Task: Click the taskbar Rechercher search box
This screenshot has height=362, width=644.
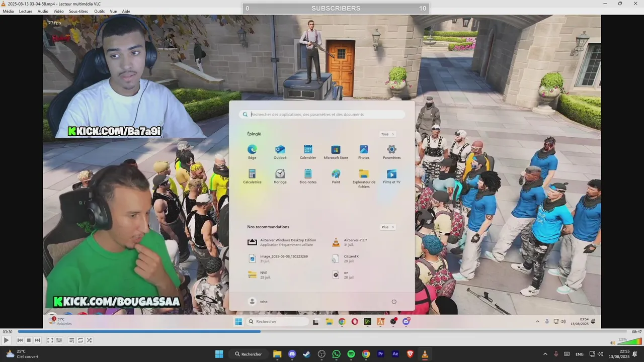Action: 249,354
